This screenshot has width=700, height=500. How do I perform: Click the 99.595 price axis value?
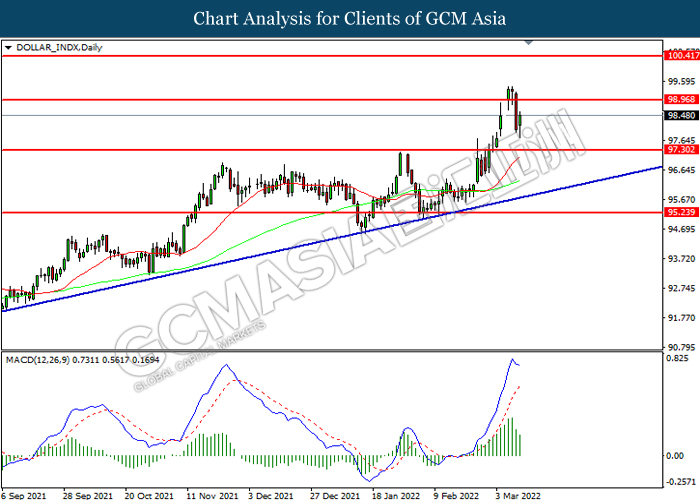tap(682, 81)
